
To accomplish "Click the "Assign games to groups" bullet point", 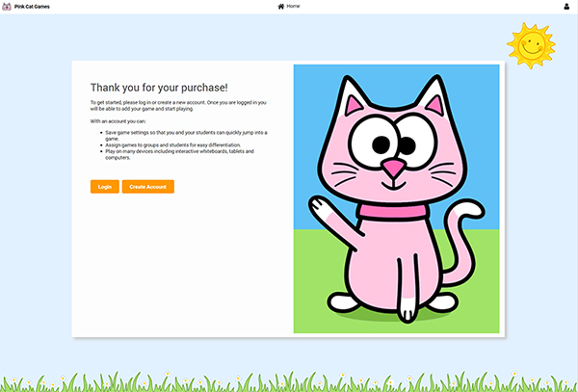I will (172, 144).
